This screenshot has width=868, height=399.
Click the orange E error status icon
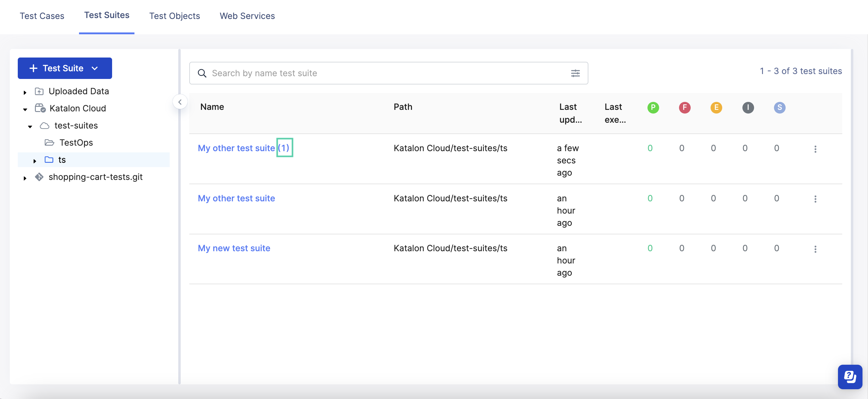(716, 107)
